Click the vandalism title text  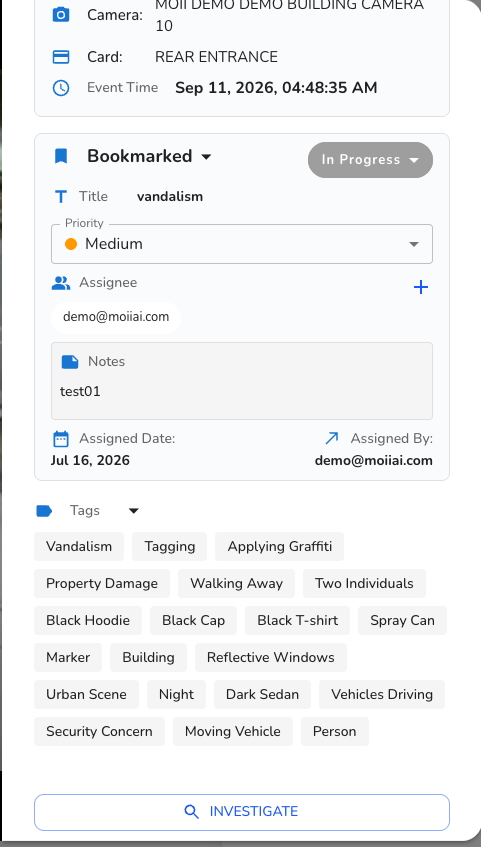170,197
